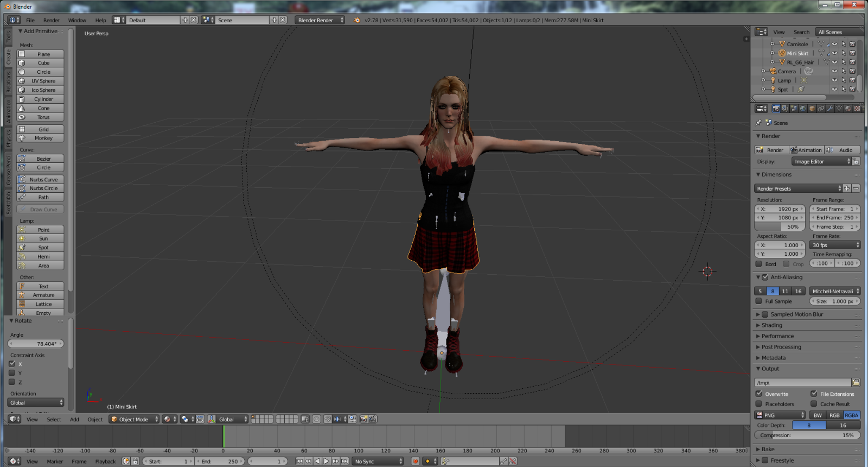This screenshot has width=868, height=467.
Task: Expand the Performance panel
Action: (777, 336)
